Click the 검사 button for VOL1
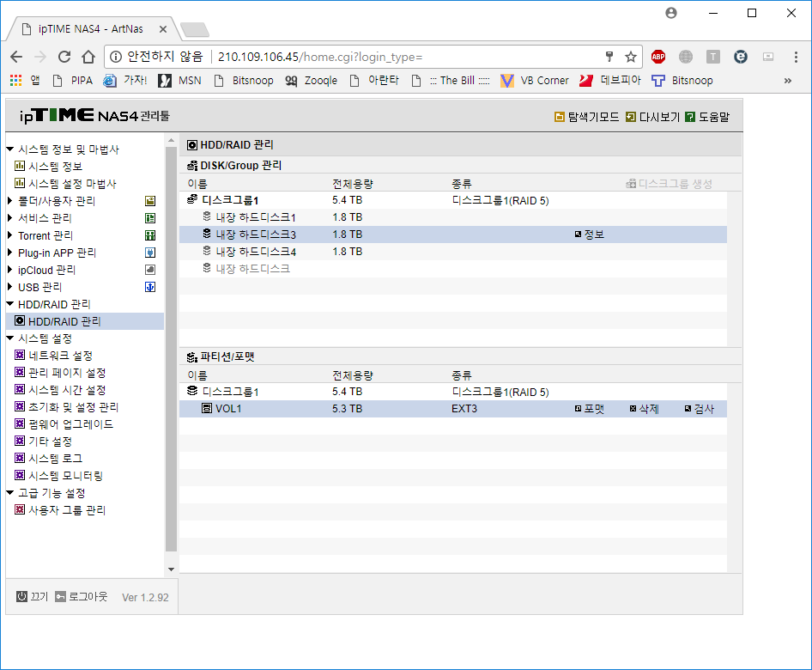The width and height of the screenshot is (812, 670). (x=699, y=409)
